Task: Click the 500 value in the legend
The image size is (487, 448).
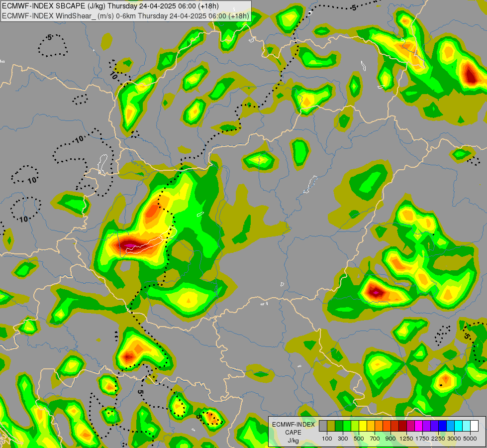Action: (x=359, y=439)
